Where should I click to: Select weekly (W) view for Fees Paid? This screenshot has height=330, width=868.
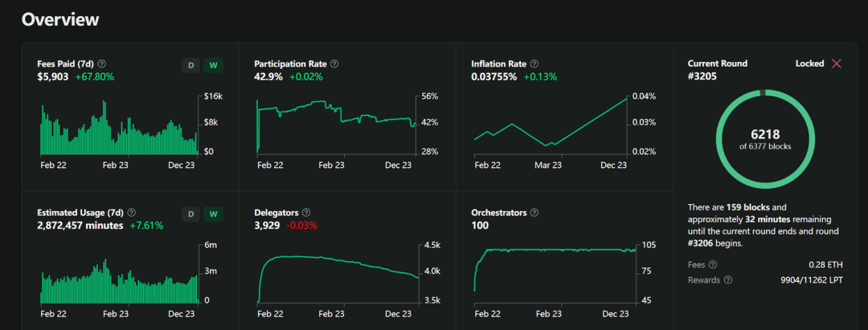tap(213, 65)
